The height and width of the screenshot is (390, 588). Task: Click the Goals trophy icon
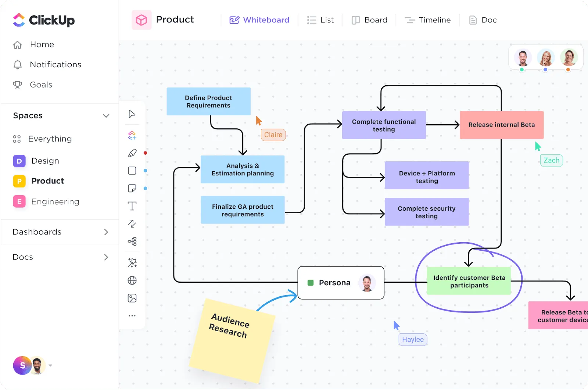17,85
